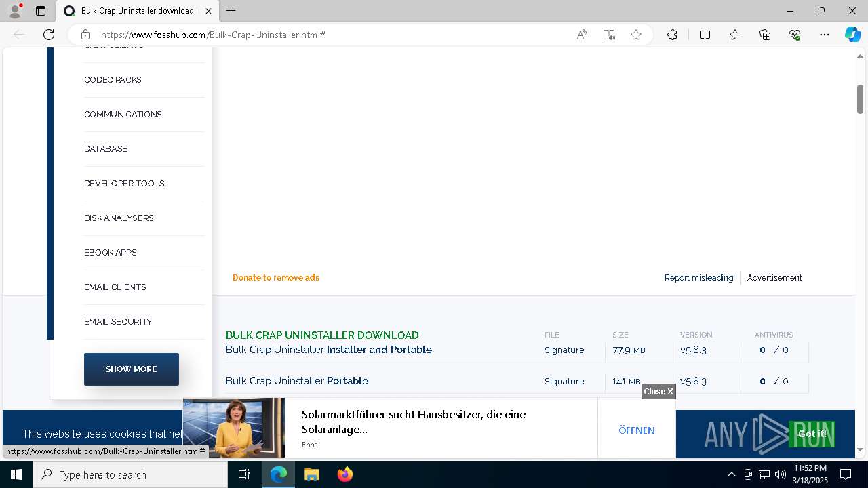
Task: Open COMMUNICATIONS category
Action: (x=123, y=115)
